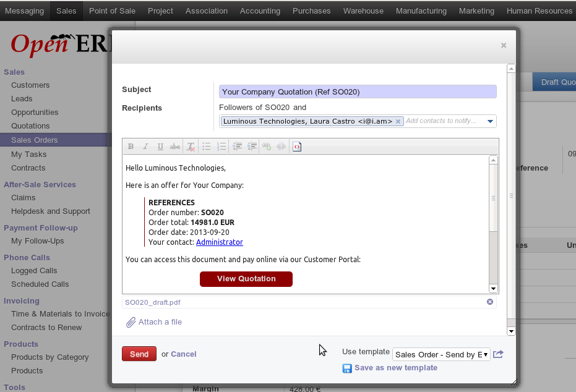This screenshot has width=576, height=392.
Task: Remove Laura Castro recipient tag
Action: (398, 121)
